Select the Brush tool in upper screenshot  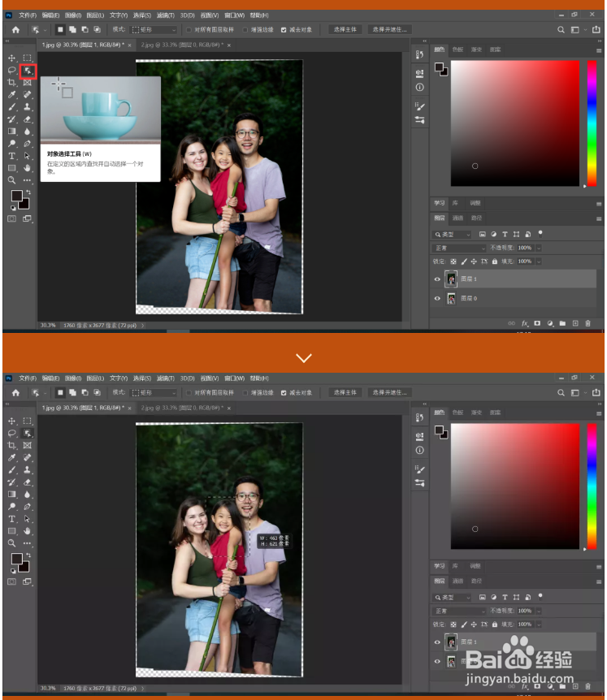11,107
